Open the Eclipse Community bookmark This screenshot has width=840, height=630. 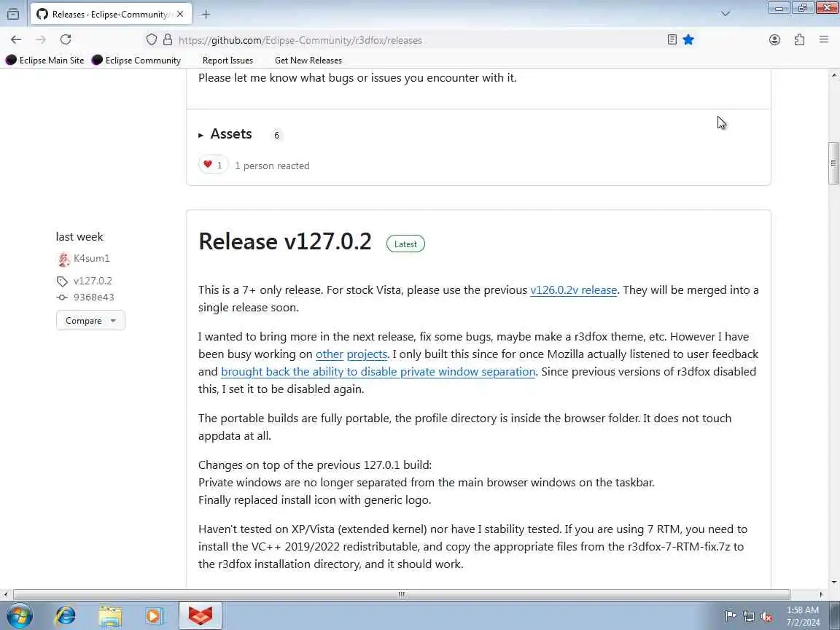[136, 60]
